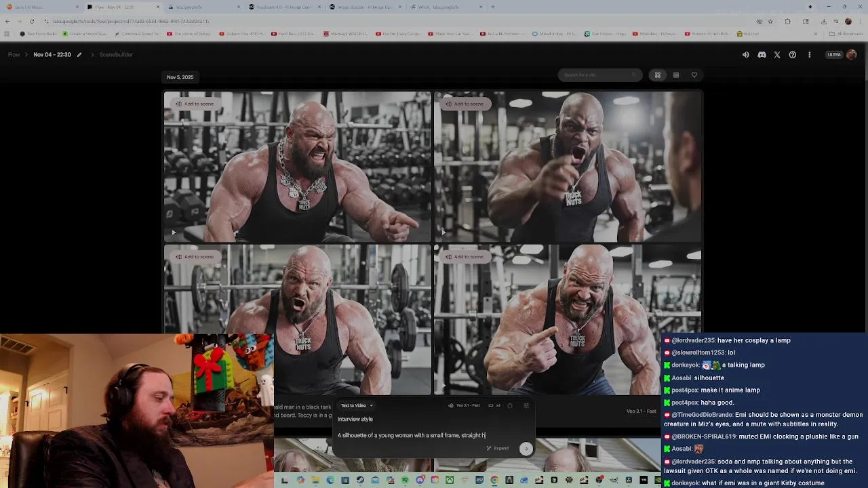Click the 'Interview style' prompt line
This screenshot has width=868, height=488.
tap(355, 419)
